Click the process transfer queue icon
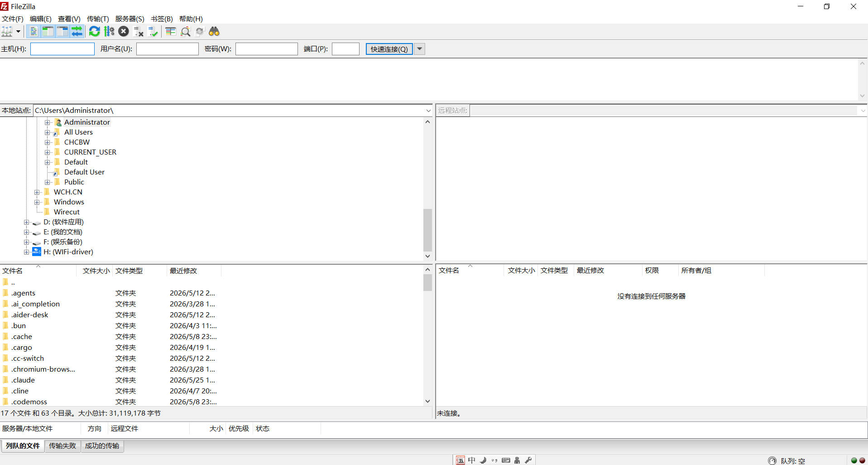This screenshot has width=868, height=465. point(109,31)
